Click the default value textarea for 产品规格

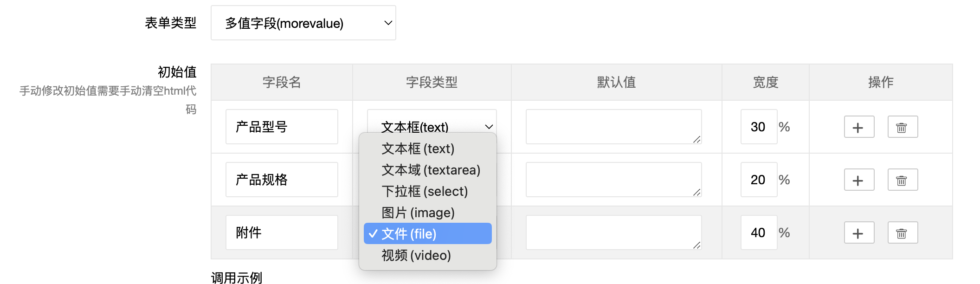[x=613, y=180]
